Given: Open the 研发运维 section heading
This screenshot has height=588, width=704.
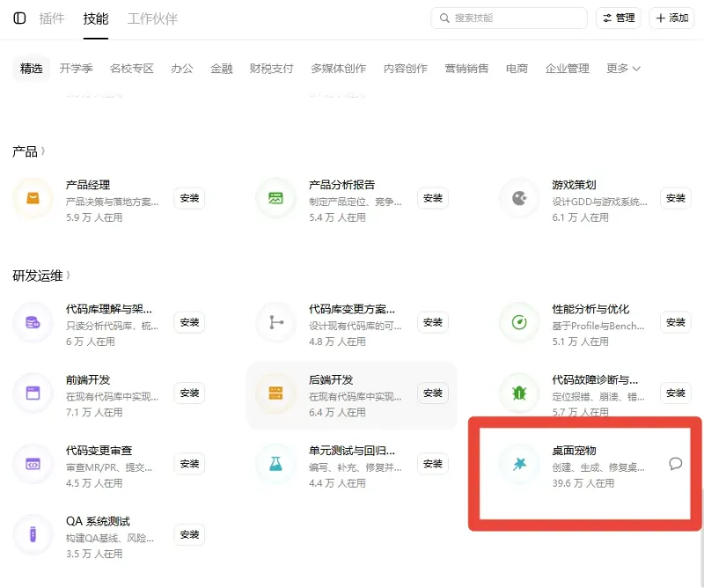Looking at the screenshot, I should [x=37, y=276].
